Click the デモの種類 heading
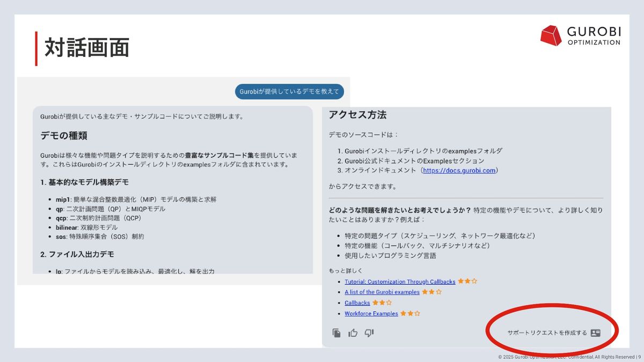Image resolution: width=644 pixels, height=362 pixels. (x=64, y=136)
